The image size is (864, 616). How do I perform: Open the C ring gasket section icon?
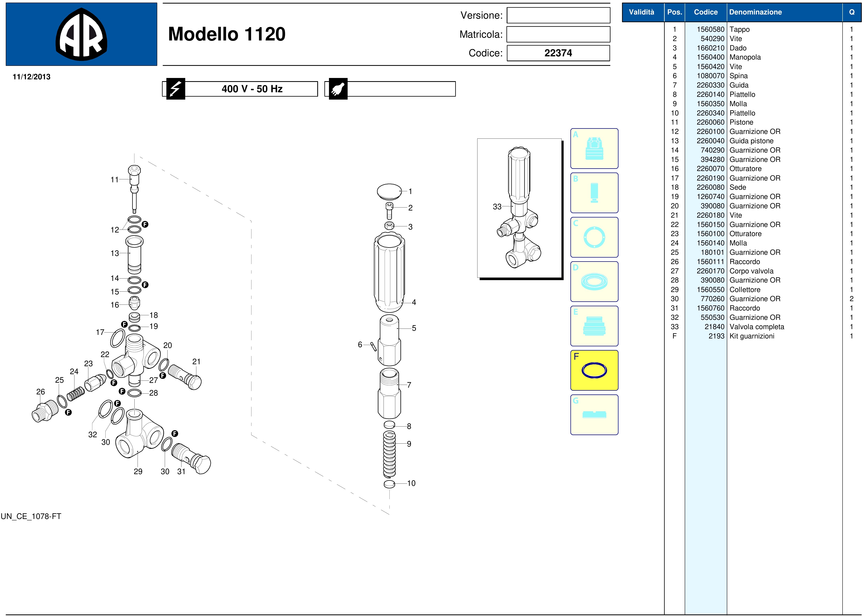coord(594,237)
